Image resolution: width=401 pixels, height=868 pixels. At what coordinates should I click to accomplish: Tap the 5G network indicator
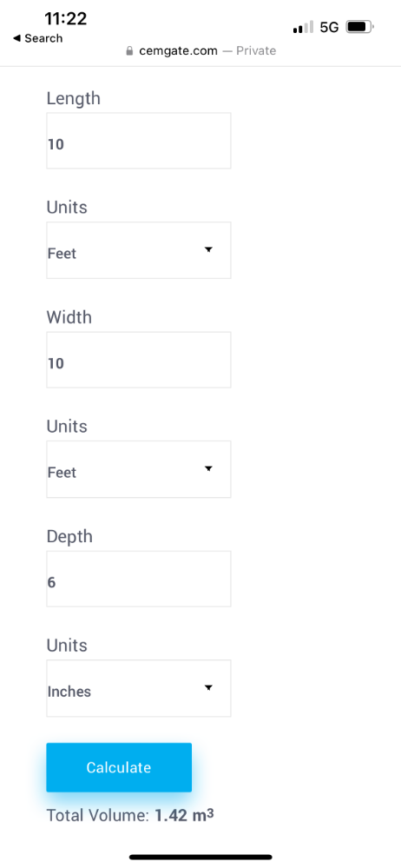[329, 27]
